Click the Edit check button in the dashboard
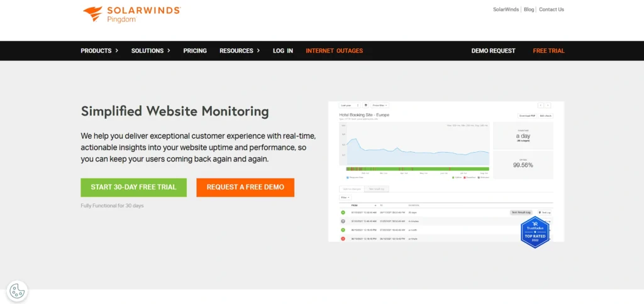This screenshot has width=644, height=304. point(546,116)
